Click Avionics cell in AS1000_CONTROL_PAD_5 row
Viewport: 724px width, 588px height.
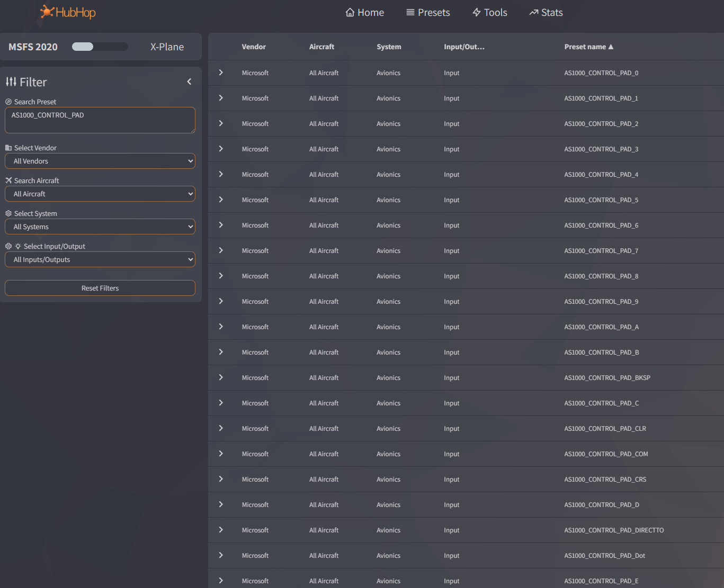(388, 200)
